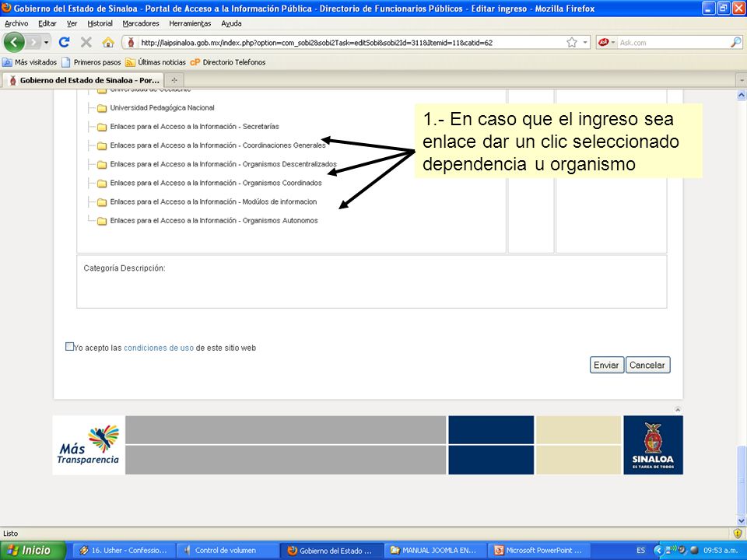Image resolution: width=747 pixels, height=560 pixels.
Task: Click the Firefox back arrow button
Action: point(14,42)
